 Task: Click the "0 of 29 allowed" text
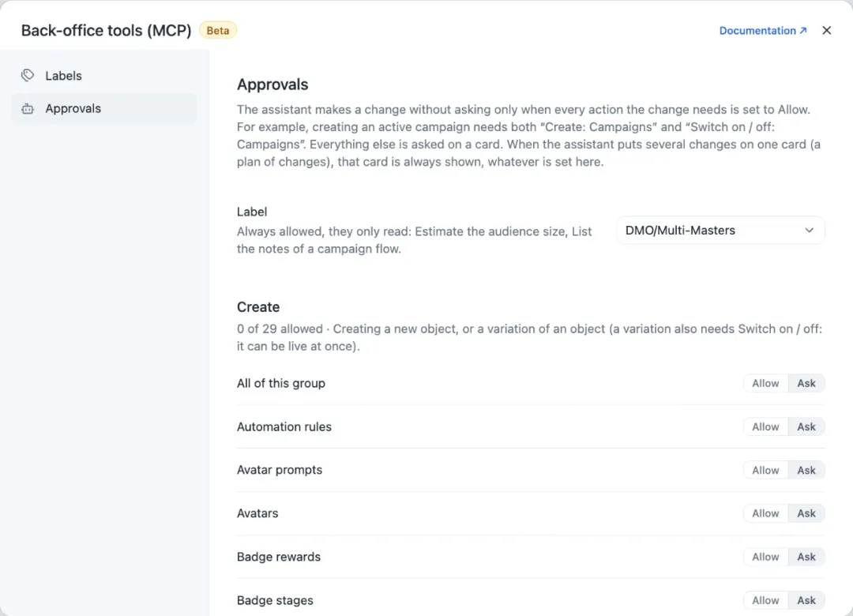click(x=280, y=329)
